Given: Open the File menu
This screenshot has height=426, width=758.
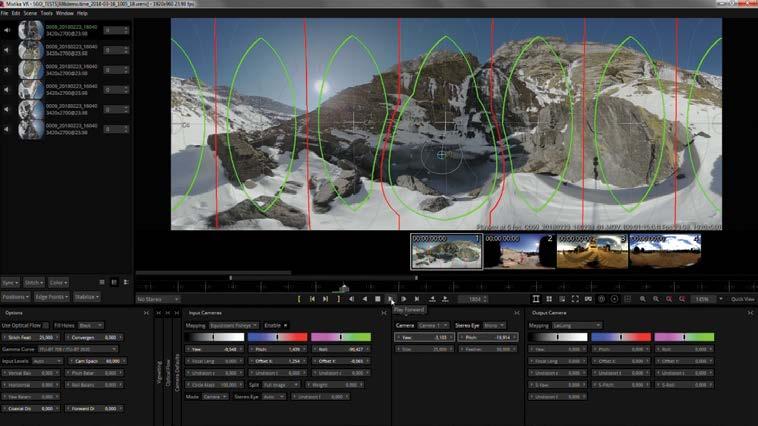Looking at the screenshot, I should (x=4, y=14).
